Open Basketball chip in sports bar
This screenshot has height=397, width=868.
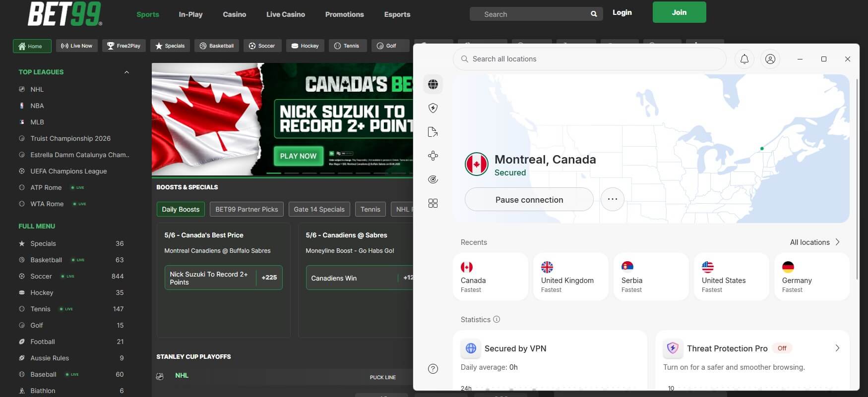[217, 46]
